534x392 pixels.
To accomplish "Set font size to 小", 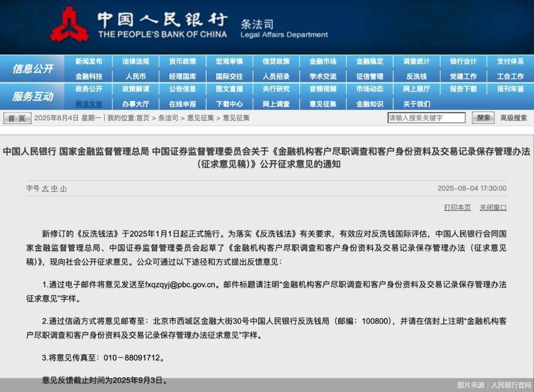I will pyautogui.click(x=63, y=188).
